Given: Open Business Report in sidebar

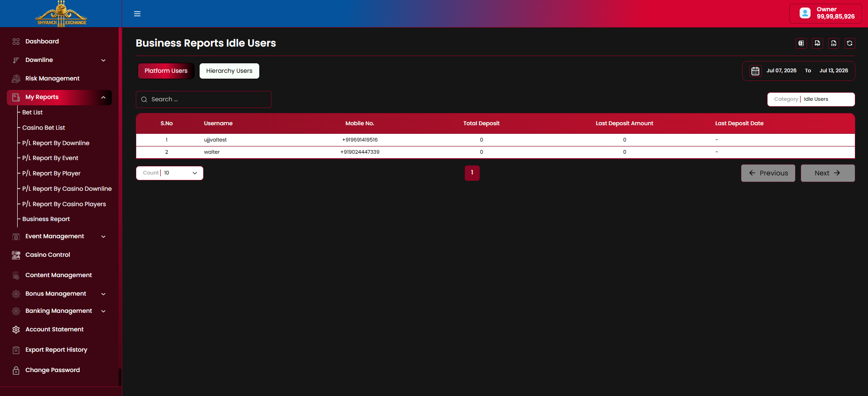Looking at the screenshot, I should point(46,219).
